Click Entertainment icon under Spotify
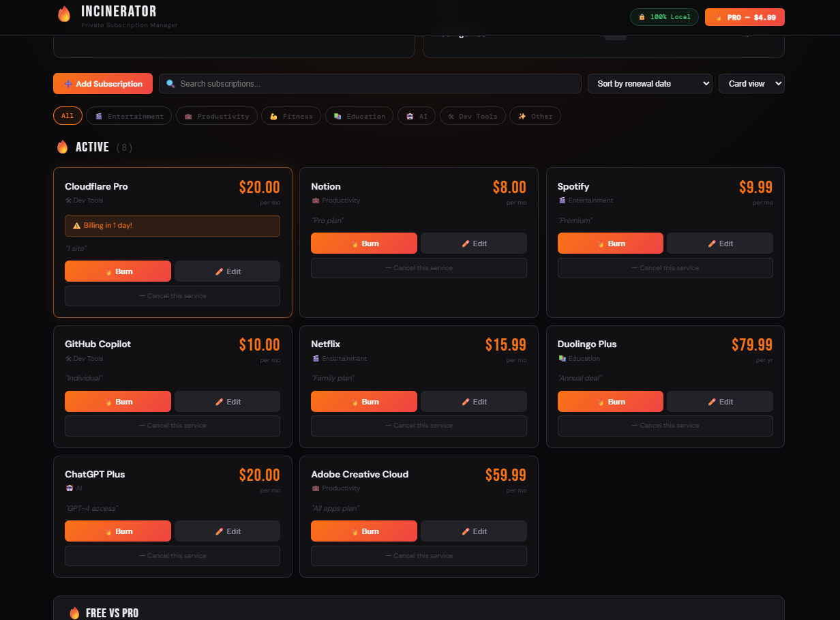 (562, 201)
